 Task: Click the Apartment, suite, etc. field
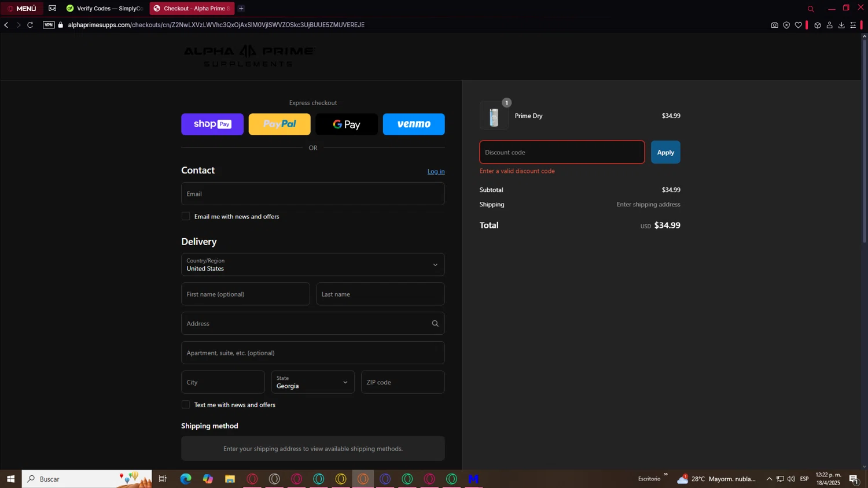(313, 353)
